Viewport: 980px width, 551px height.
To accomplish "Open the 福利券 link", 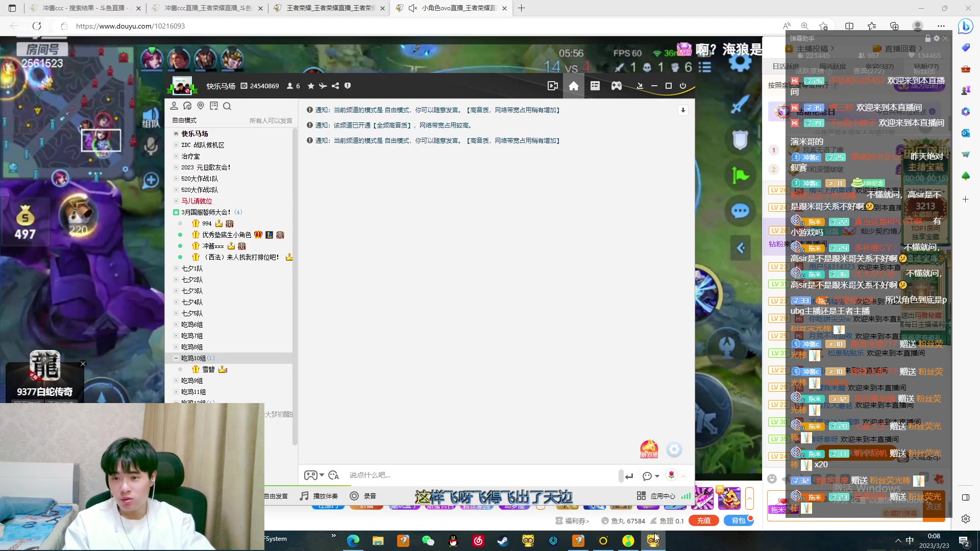I will point(574,520).
